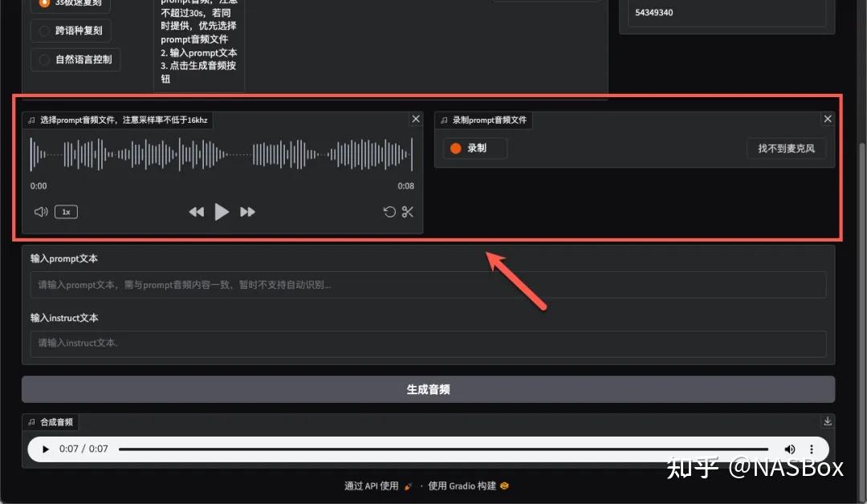The width and height of the screenshot is (867, 504).
Task: Select 自然语言控制 radio option
Action: [x=45, y=59]
